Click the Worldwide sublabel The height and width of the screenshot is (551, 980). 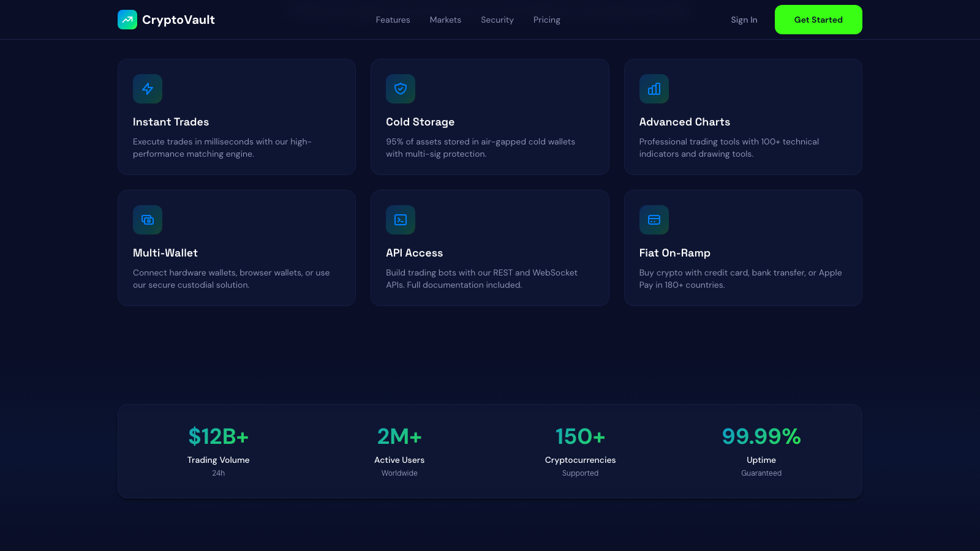coord(399,473)
